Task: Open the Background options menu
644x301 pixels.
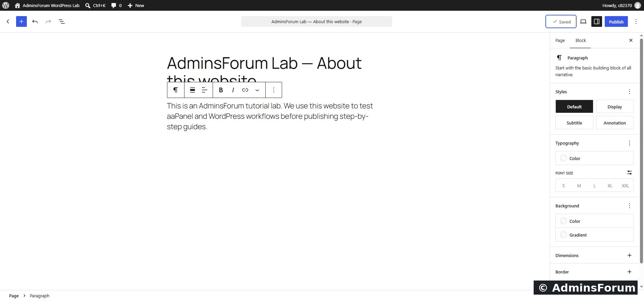Action: click(629, 206)
